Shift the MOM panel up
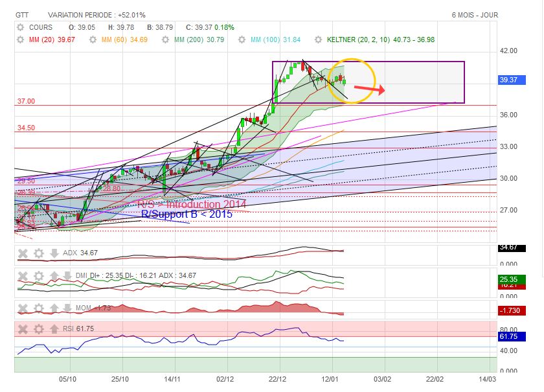544x392 pixels. [54, 308]
